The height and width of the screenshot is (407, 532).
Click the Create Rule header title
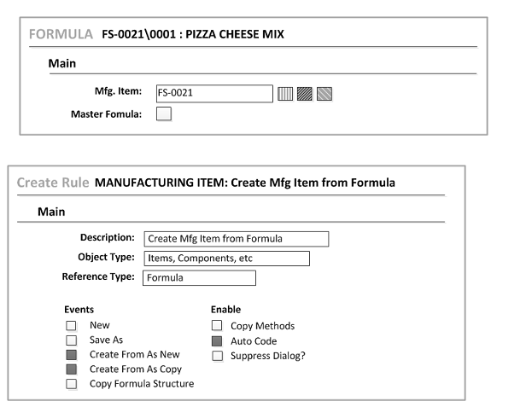point(54,183)
